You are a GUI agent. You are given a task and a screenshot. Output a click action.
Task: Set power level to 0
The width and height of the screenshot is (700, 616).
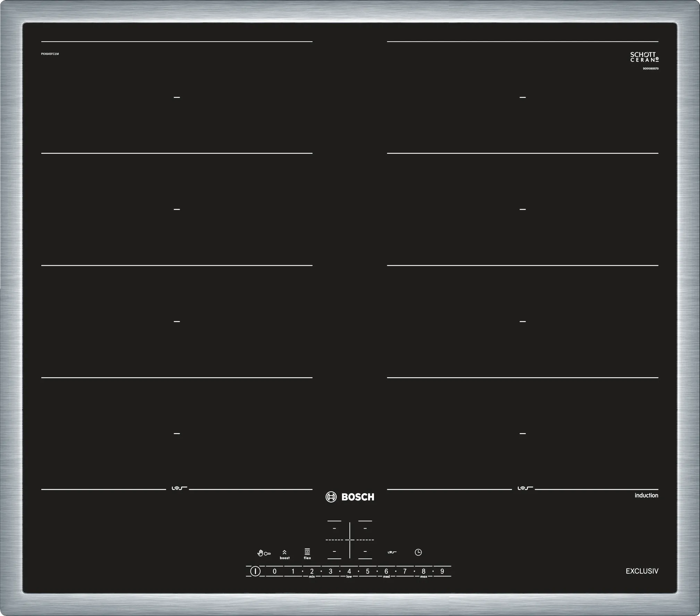point(275,571)
